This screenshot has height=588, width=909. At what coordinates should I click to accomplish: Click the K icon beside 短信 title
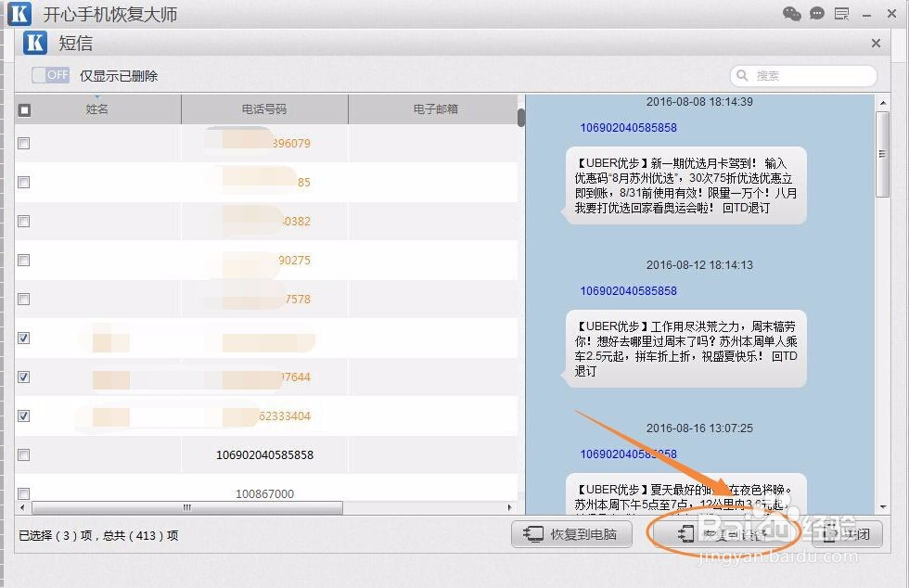pos(33,43)
